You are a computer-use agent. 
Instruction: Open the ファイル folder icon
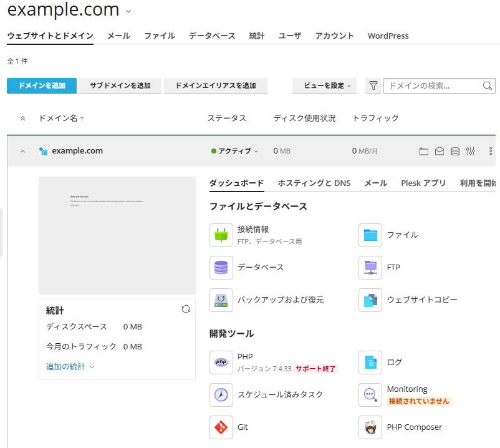[x=370, y=235]
